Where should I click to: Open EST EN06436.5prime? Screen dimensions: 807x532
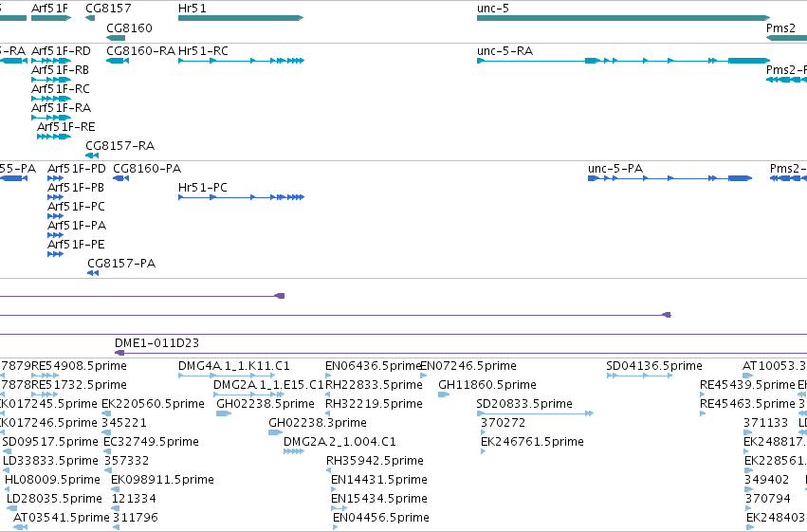pyautogui.click(x=374, y=366)
